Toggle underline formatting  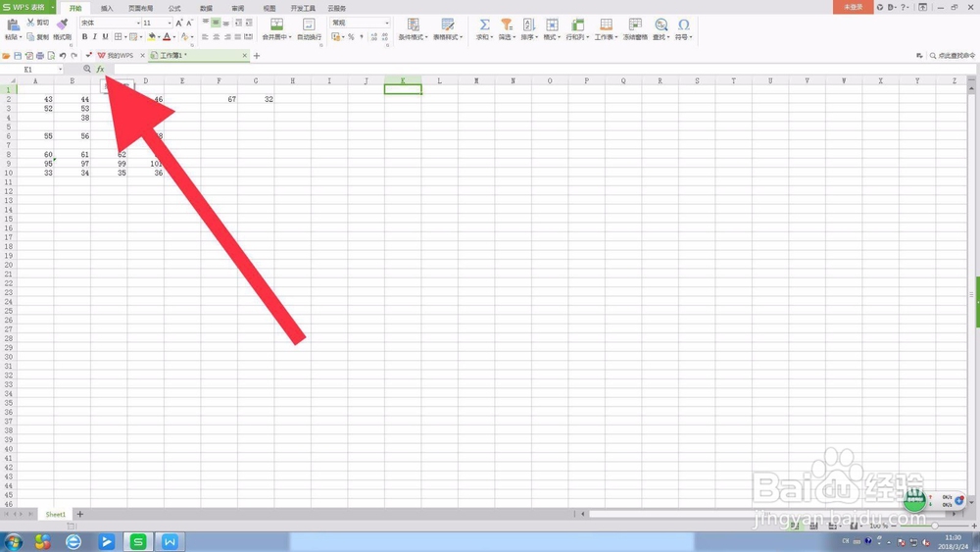(x=105, y=37)
